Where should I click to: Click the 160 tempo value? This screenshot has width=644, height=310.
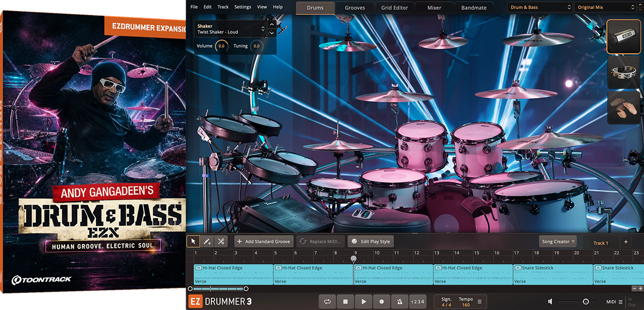(465, 305)
